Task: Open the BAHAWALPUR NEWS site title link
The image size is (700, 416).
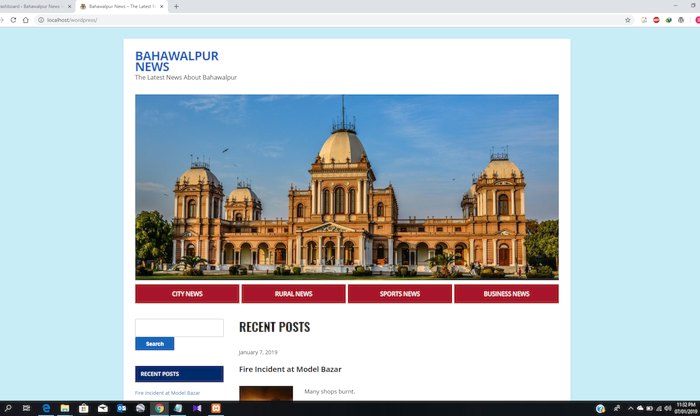Action: click(177, 61)
